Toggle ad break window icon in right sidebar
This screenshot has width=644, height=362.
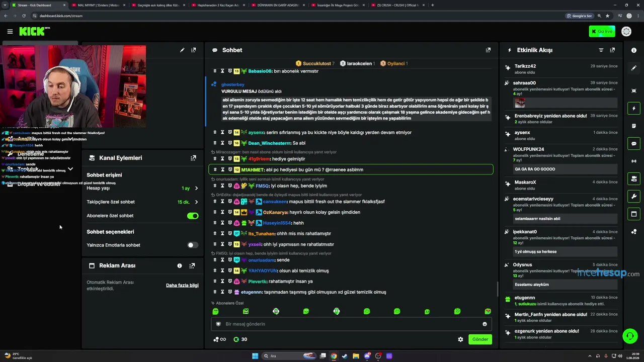(x=634, y=214)
